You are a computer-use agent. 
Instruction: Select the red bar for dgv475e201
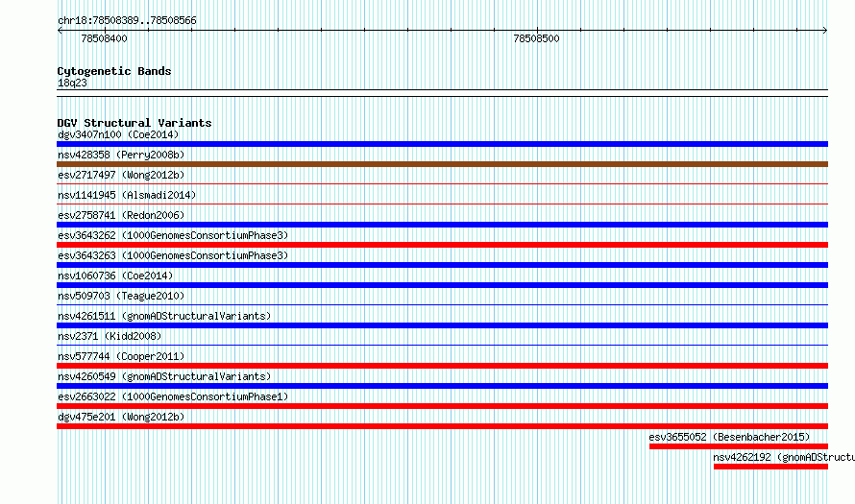tap(442, 426)
